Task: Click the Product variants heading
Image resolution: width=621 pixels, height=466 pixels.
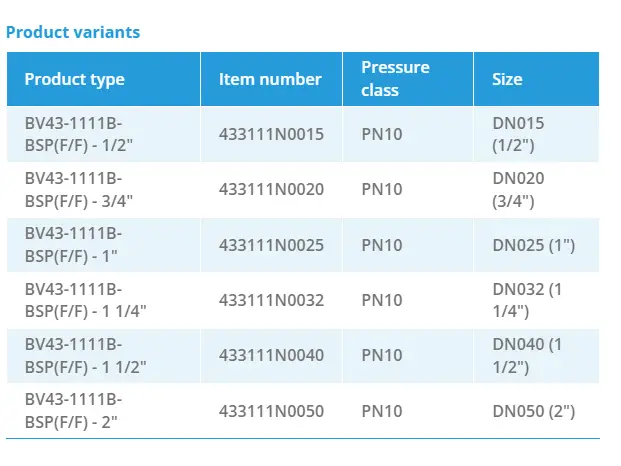Action: pyautogui.click(x=73, y=32)
